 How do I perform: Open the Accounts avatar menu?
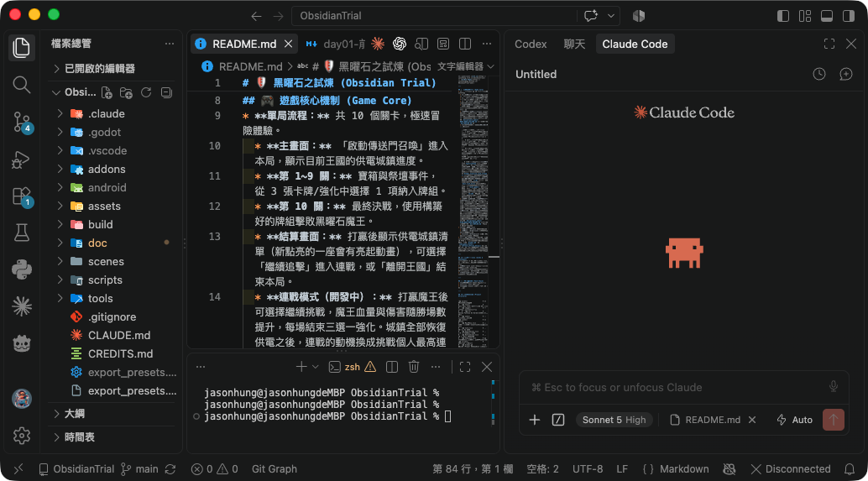(x=22, y=399)
